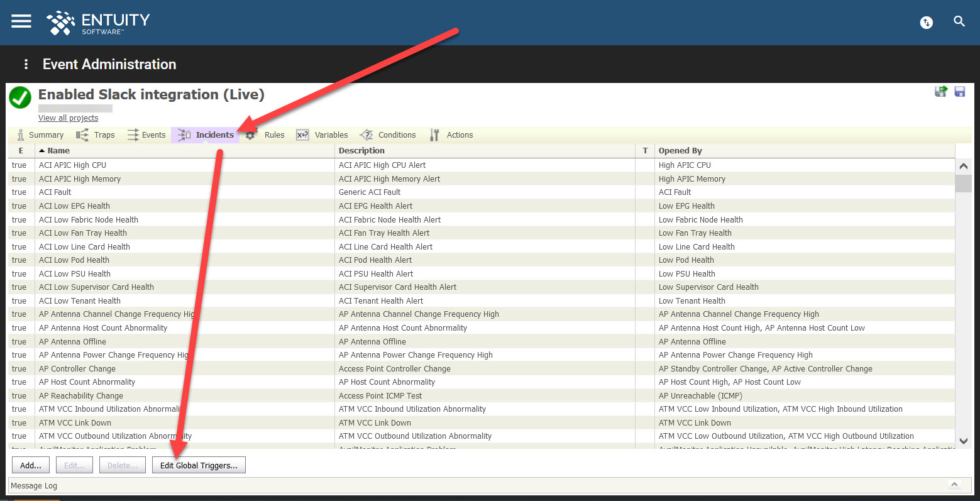The image size is (980, 501).
Task: Open the Rules tab
Action: (265, 135)
